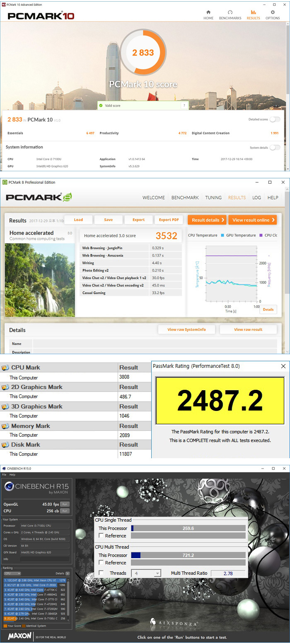The width and height of the screenshot is (290, 644).
Task: Click the waterfall thumbnail in PCMark 8
Action: point(40,280)
